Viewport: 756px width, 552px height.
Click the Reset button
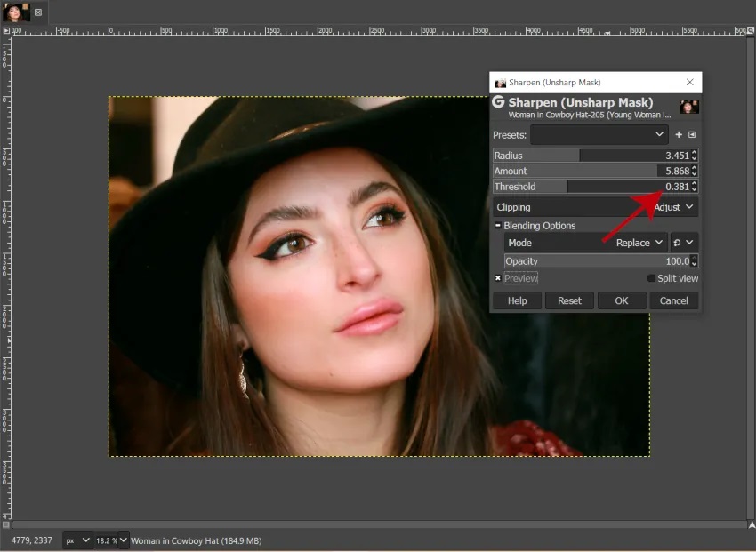pos(569,300)
